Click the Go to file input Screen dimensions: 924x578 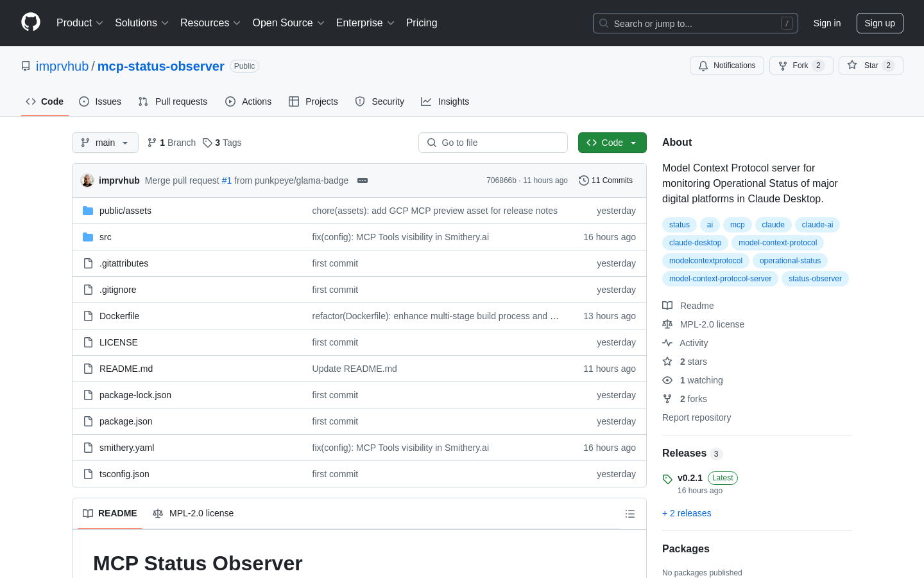pos(493,143)
